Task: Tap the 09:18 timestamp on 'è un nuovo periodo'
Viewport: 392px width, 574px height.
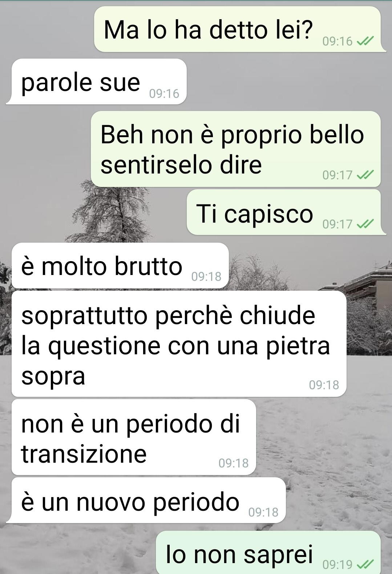Action: click(263, 512)
